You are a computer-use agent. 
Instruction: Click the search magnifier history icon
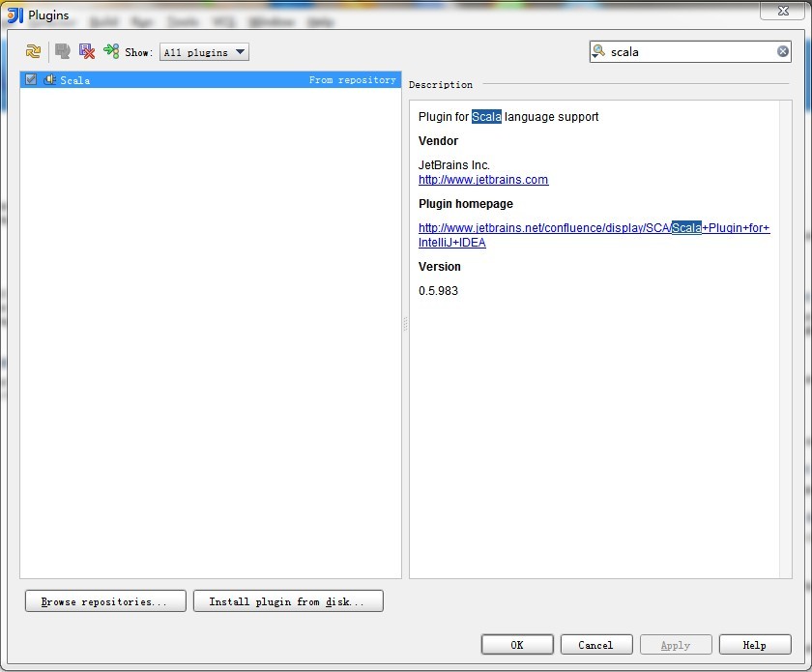click(x=598, y=51)
